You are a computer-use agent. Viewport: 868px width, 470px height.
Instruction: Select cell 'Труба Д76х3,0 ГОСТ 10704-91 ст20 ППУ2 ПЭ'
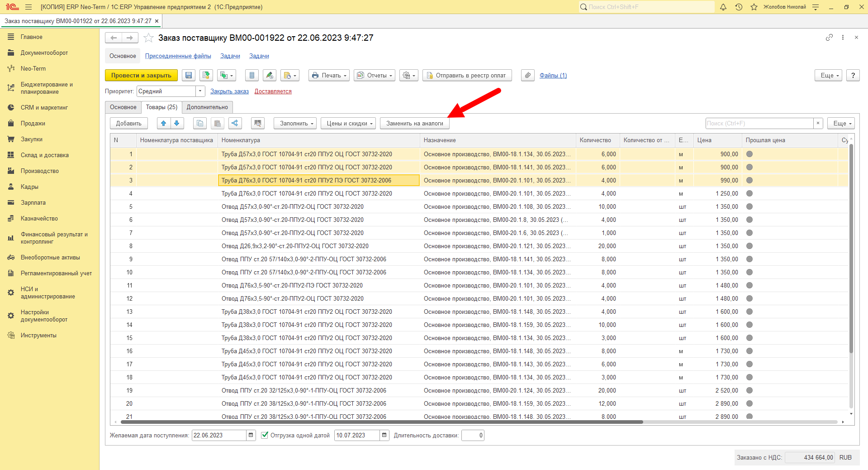(x=319, y=180)
